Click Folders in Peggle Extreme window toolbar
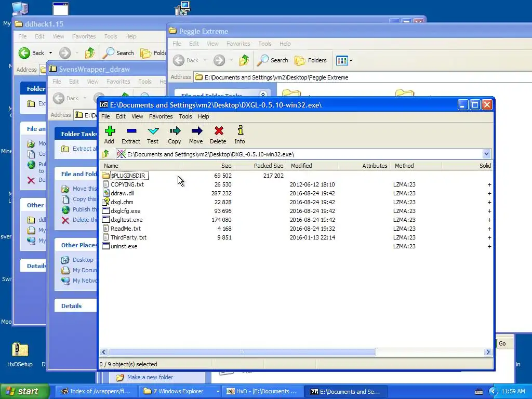The image size is (532, 399). pos(311,60)
